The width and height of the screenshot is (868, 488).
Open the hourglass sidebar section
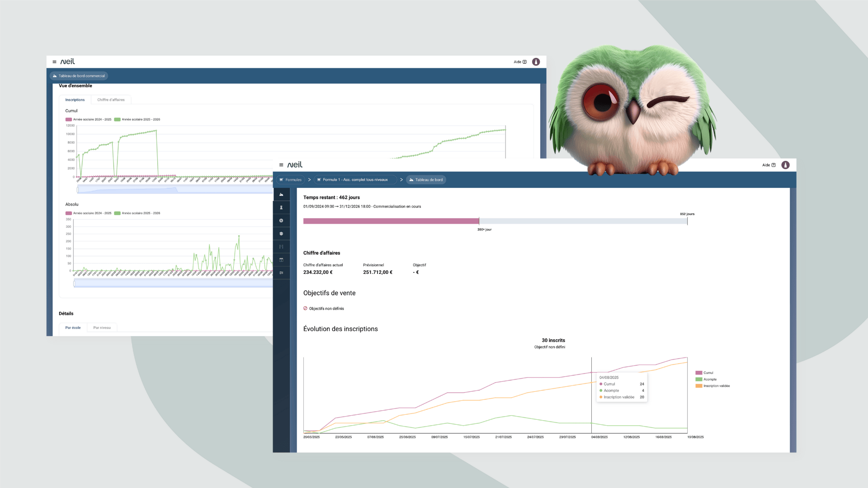(x=281, y=207)
